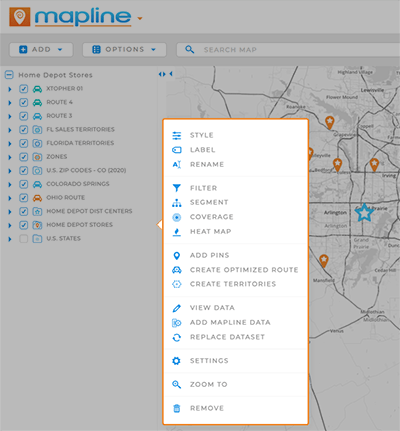Click the Create Optimized Route car icon
The height and width of the screenshot is (431, 400).
point(177,270)
